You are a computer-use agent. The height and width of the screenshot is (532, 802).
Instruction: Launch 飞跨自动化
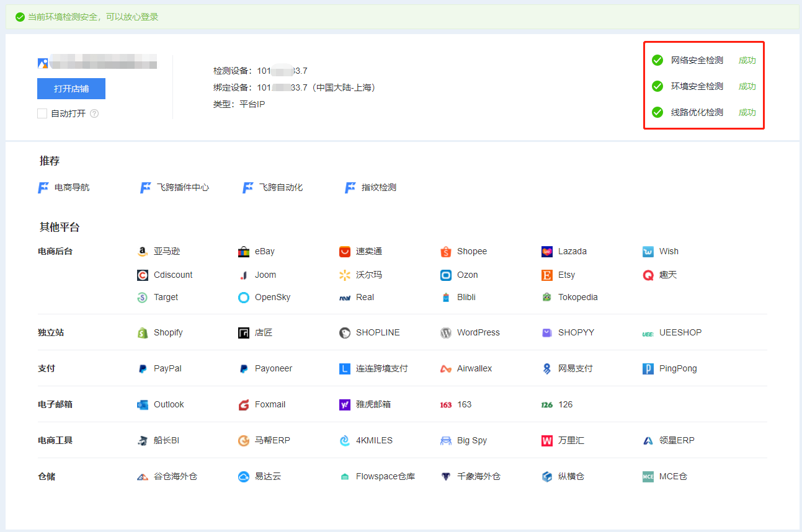tap(273, 187)
